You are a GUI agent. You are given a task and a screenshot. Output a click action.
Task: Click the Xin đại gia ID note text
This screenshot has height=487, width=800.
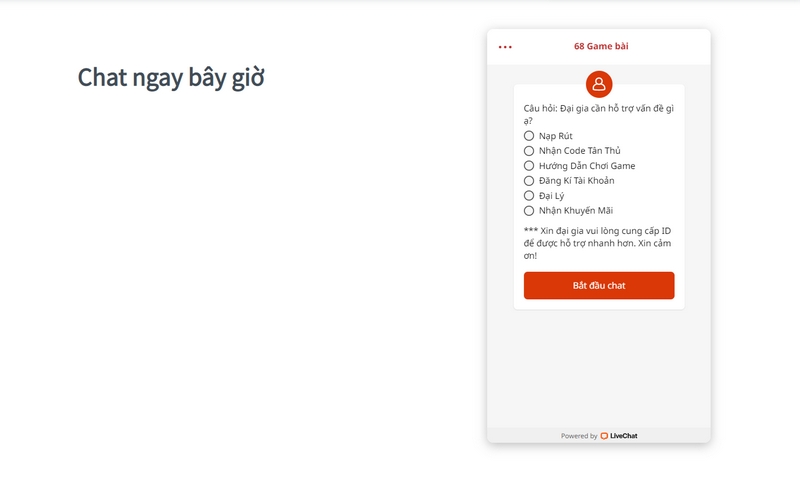click(x=597, y=243)
